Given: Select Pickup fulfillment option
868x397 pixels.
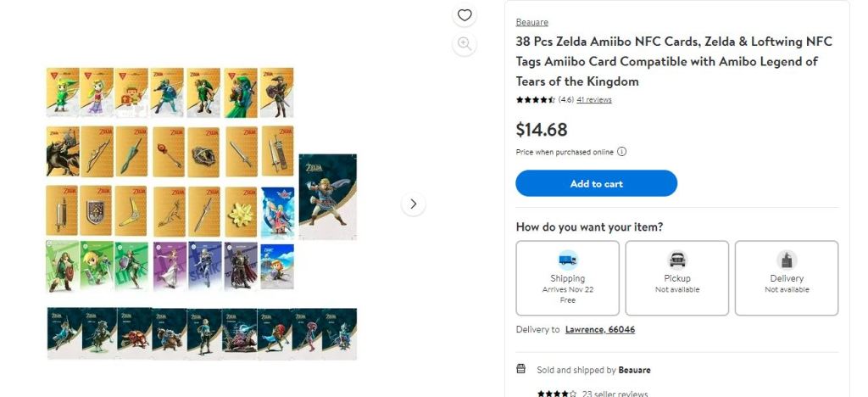Looking at the screenshot, I should point(677,278).
